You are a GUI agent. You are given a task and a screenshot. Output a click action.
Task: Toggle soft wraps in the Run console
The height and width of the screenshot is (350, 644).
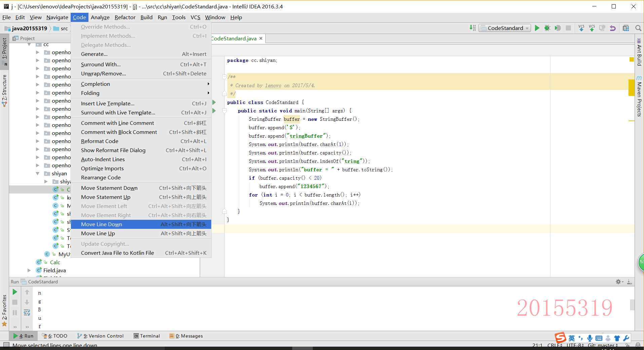27,313
